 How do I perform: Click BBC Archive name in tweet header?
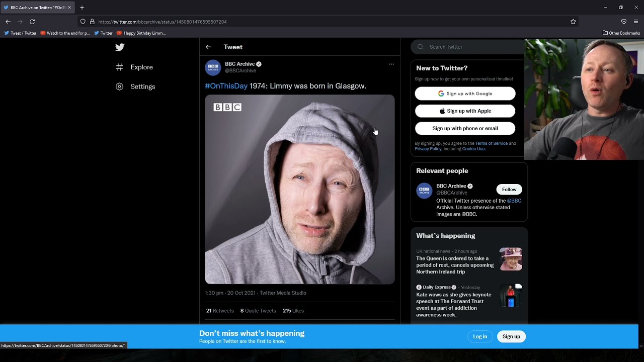pos(239,64)
